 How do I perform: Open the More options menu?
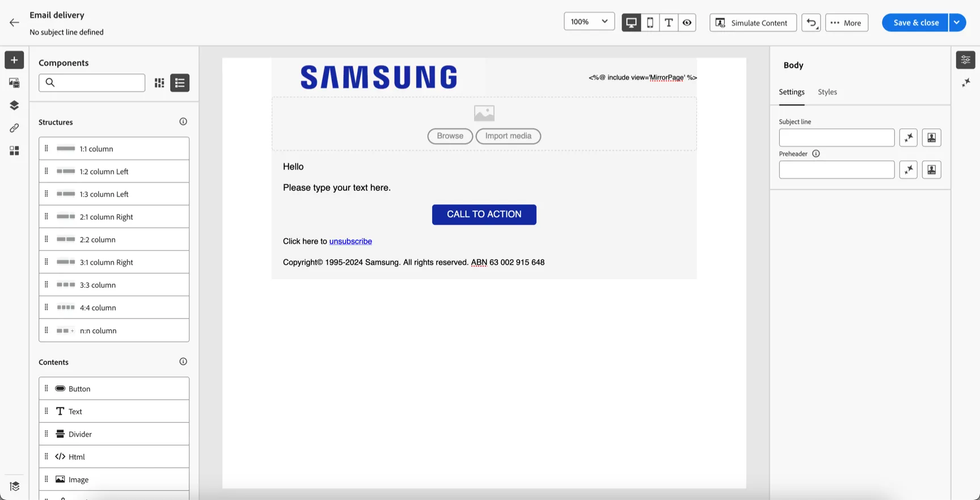click(847, 23)
